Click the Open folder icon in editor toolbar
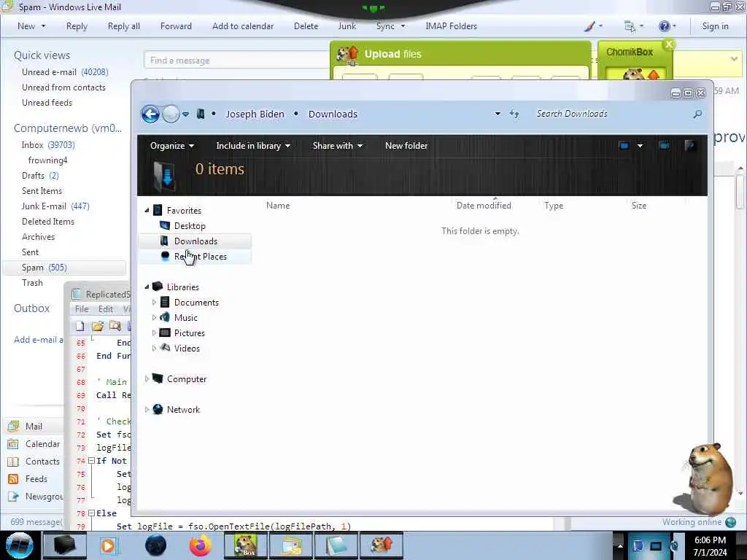Viewport: 747px width, 560px height. (x=98, y=326)
